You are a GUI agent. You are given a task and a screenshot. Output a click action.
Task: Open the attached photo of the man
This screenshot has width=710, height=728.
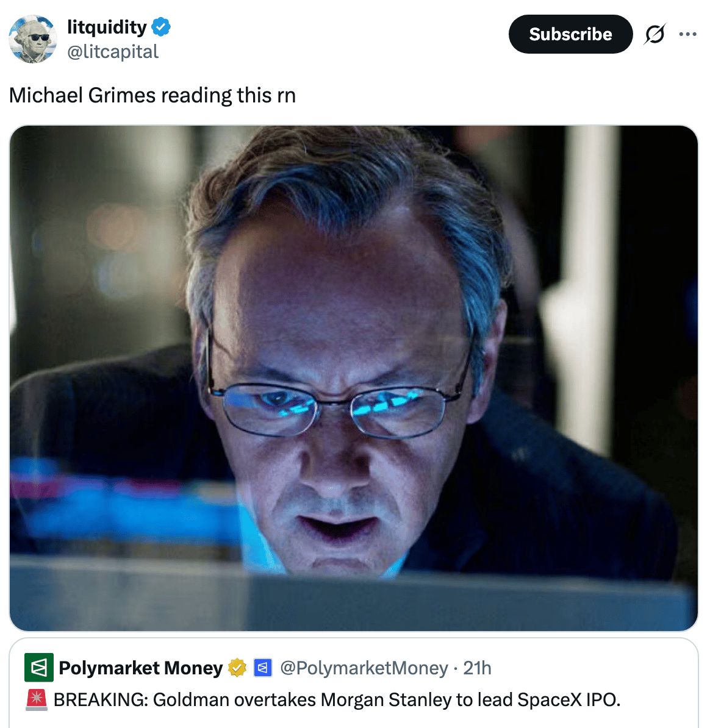click(x=354, y=378)
